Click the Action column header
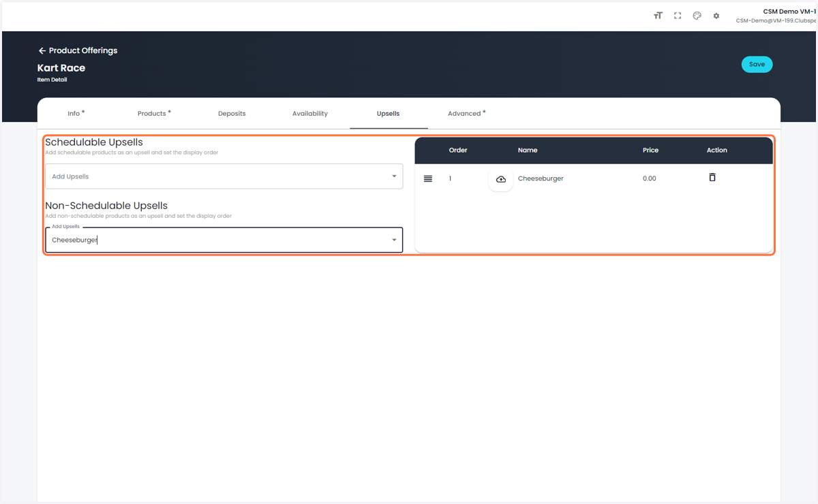This screenshot has width=818, height=504. click(717, 150)
